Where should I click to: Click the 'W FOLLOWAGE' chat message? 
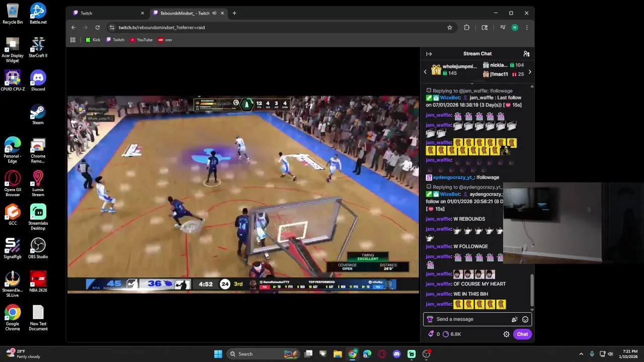[x=470, y=246]
